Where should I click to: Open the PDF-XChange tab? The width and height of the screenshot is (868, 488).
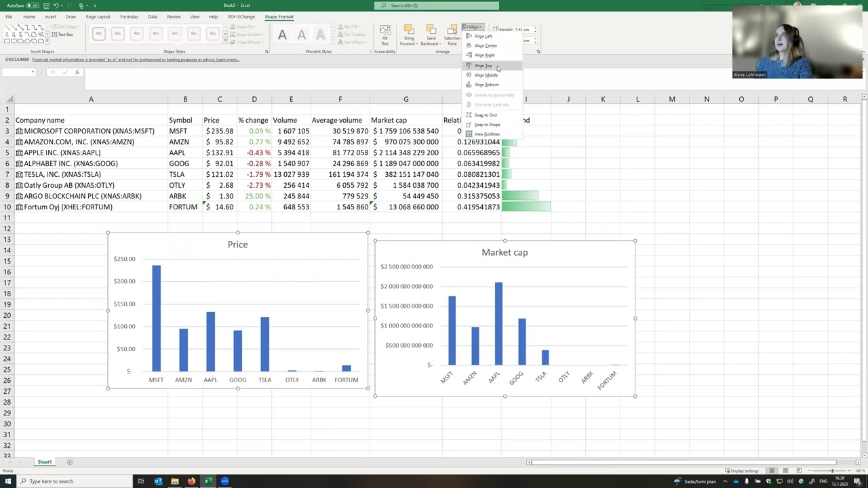pyautogui.click(x=241, y=16)
